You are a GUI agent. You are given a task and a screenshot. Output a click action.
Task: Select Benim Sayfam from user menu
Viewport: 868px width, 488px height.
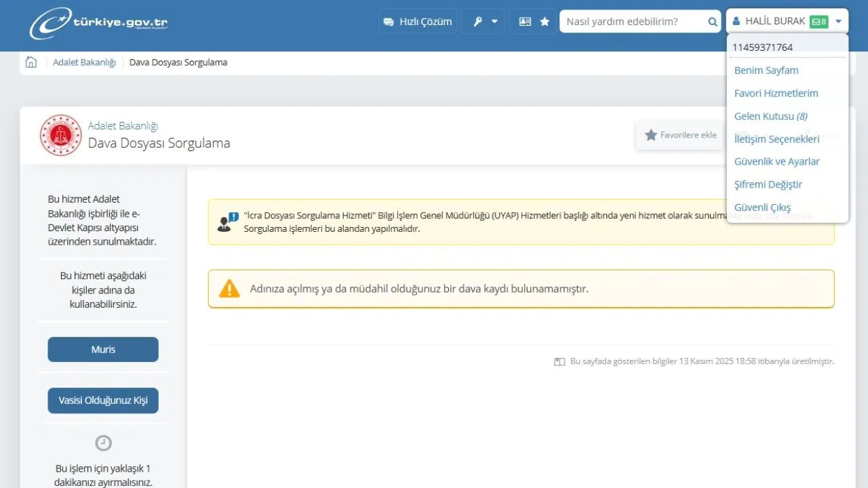(766, 70)
